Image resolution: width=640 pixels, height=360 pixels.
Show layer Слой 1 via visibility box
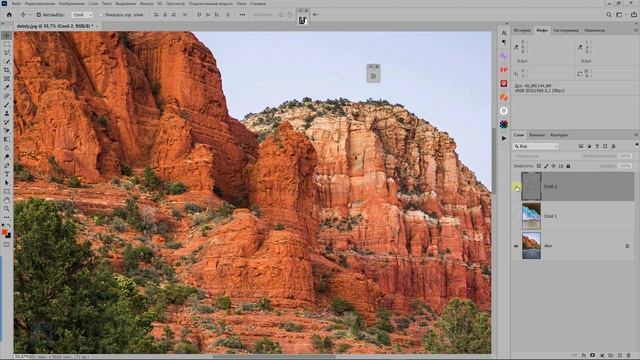point(516,216)
